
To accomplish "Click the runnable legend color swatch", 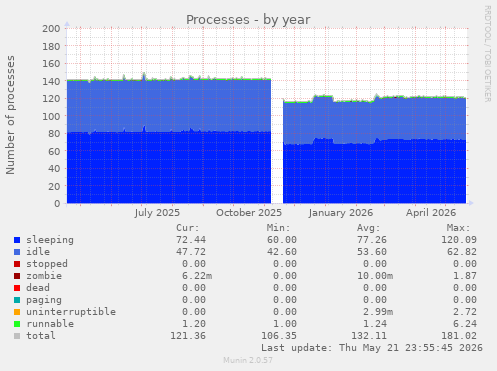I will 17,324.
